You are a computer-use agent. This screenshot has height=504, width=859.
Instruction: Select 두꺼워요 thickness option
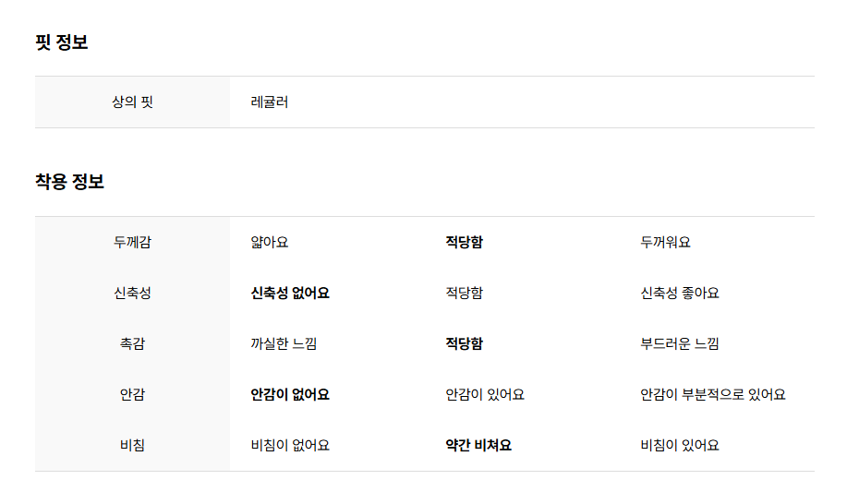[665, 243]
